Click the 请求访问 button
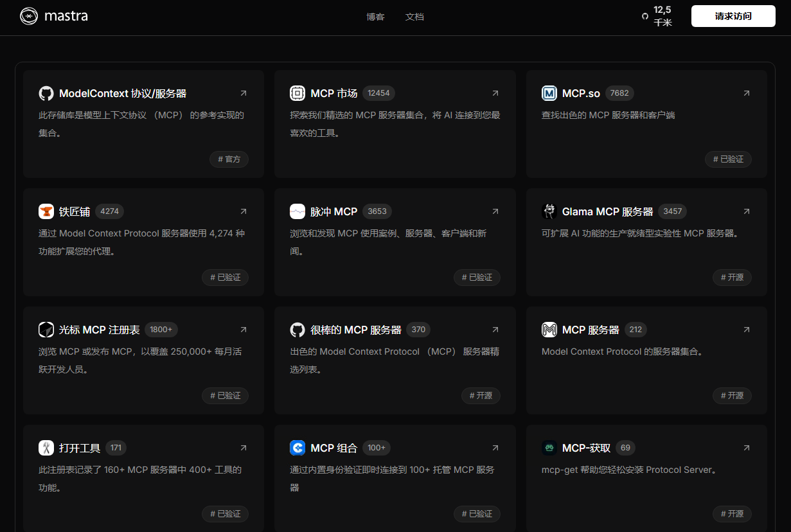 pyautogui.click(x=733, y=16)
